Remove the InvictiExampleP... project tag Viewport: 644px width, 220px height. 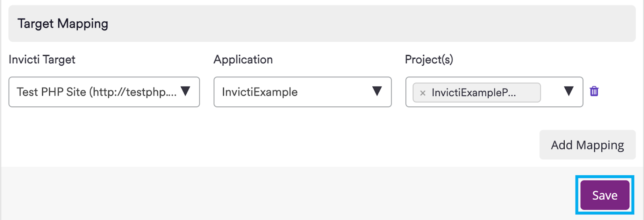423,93
